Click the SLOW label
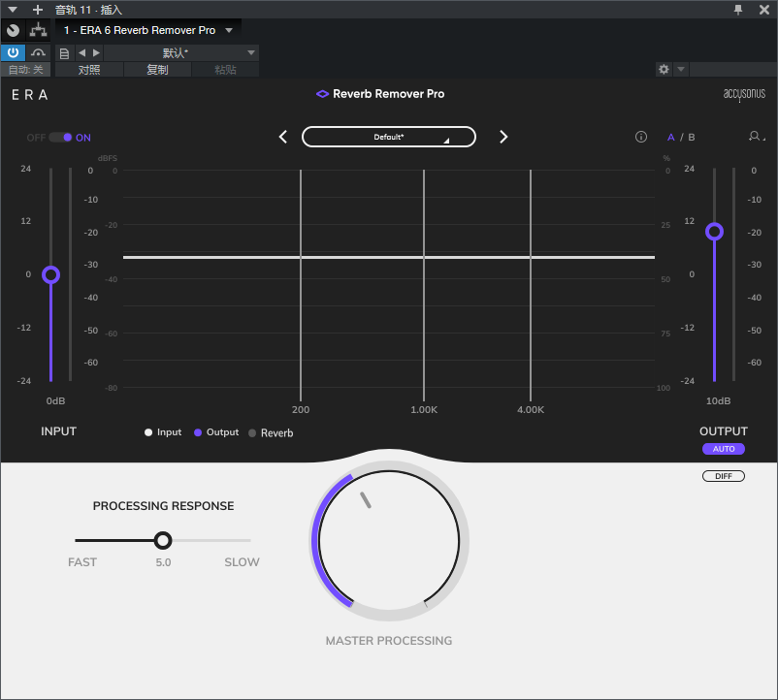 [x=243, y=562]
